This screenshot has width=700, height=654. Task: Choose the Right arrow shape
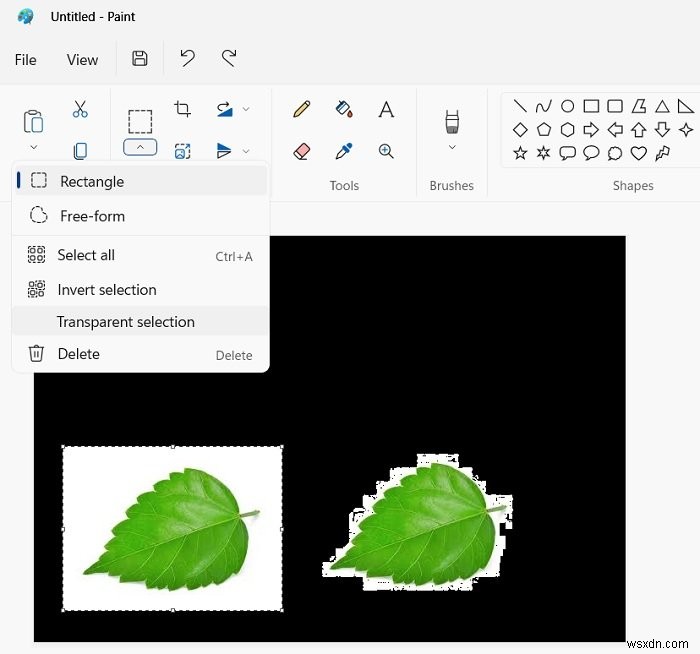coord(591,130)
